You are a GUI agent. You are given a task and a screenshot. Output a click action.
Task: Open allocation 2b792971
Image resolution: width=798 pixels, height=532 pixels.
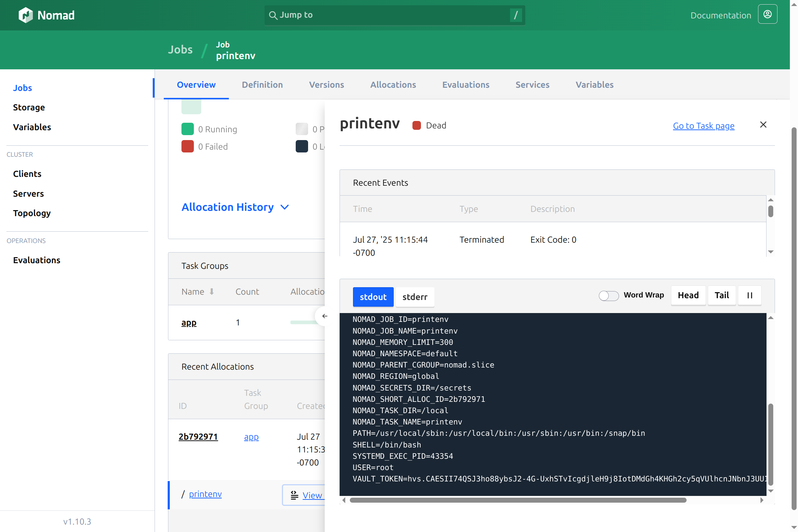point(198,437)
